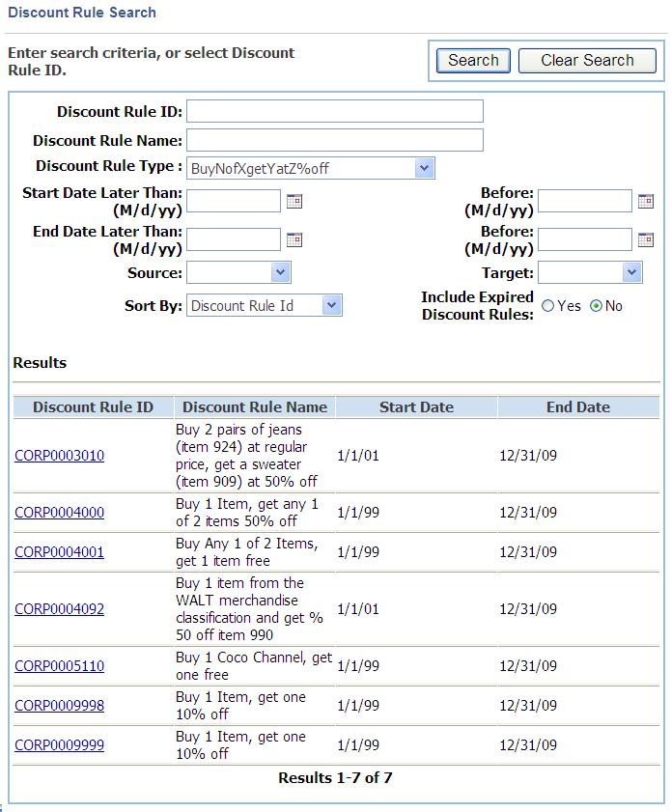Open the Discount Rule Type dropdown
Screen dimensions: 671x812
311,168
